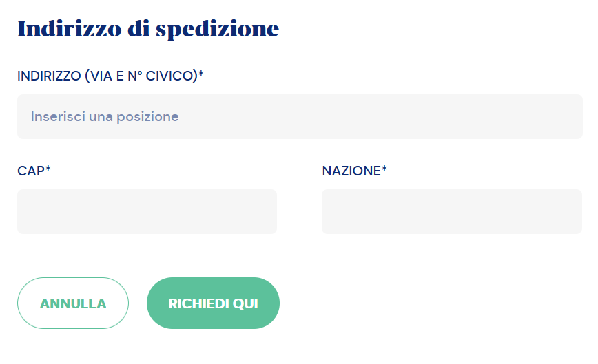Click the "Inserisci una posizione" placeholder text

coord(105,117)
